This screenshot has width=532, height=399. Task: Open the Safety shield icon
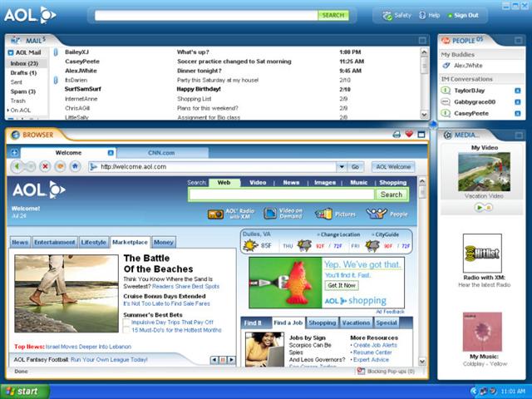387,16
